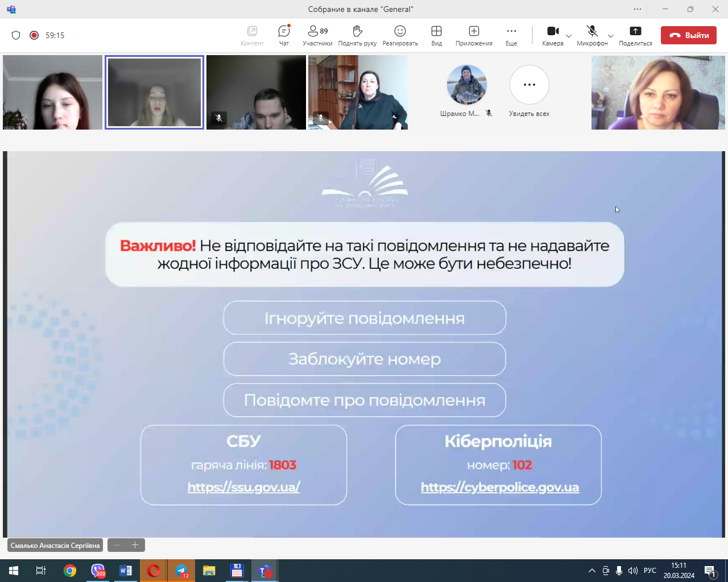Open the Apps panel
This screenshot has height=582, width=728.
click(x=474, y=35)
